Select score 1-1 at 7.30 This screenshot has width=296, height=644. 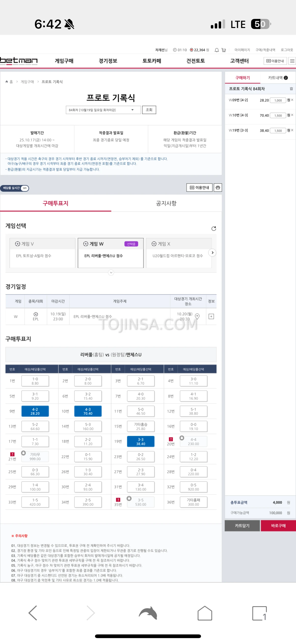(x=35, y=442)
